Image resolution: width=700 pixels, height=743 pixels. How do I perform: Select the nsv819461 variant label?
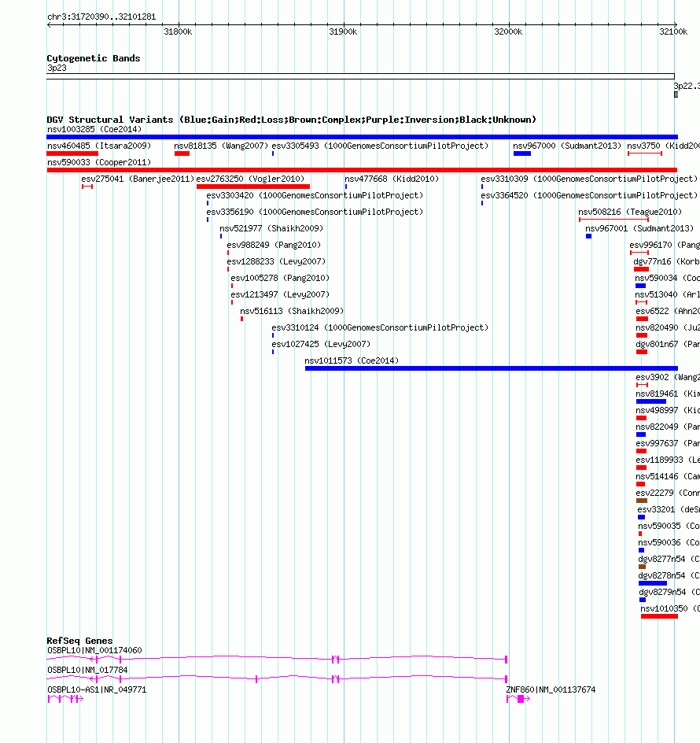[668, 395]
